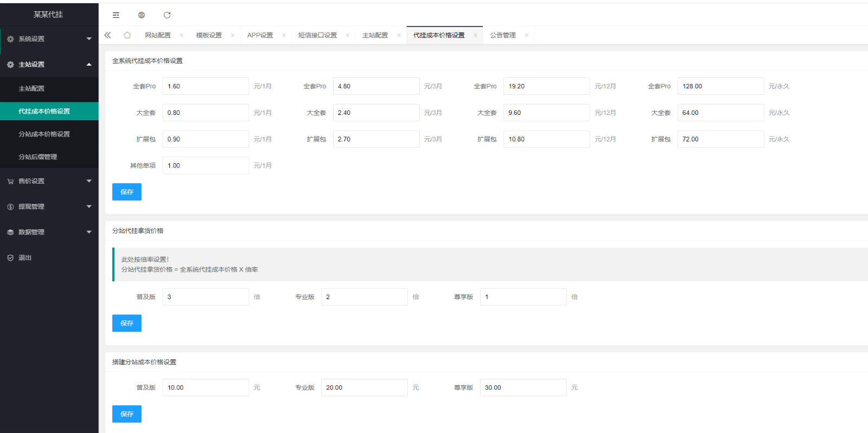Focus the 专业版 rate multiplier field
Viewport: 868px width, 433px height.
364,297
